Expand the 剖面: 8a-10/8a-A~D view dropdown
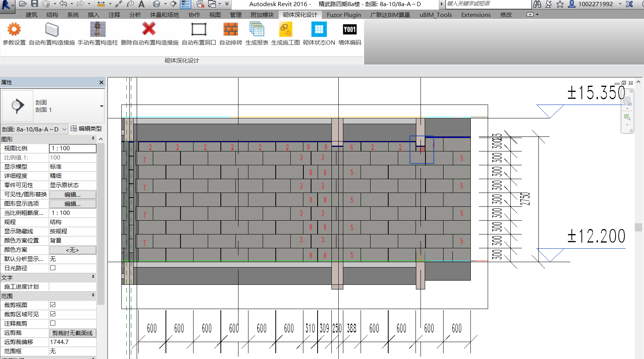644x359 pixels. tap(64, 129)
